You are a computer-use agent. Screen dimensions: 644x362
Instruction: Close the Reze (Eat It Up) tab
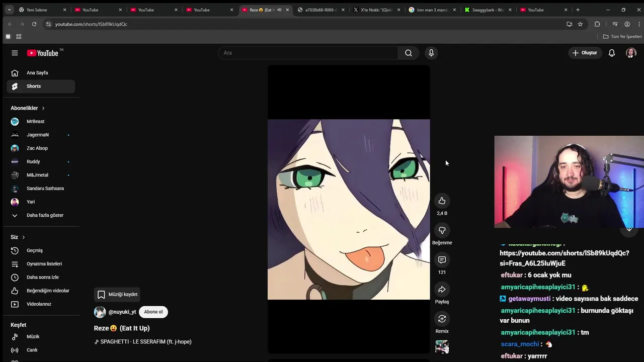(x=287, y=10)
